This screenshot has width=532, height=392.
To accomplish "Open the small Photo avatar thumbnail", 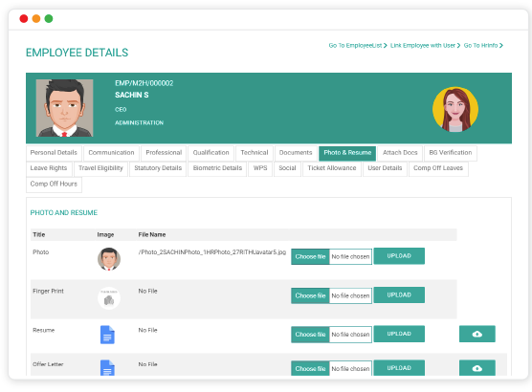I will pos(109,259).
